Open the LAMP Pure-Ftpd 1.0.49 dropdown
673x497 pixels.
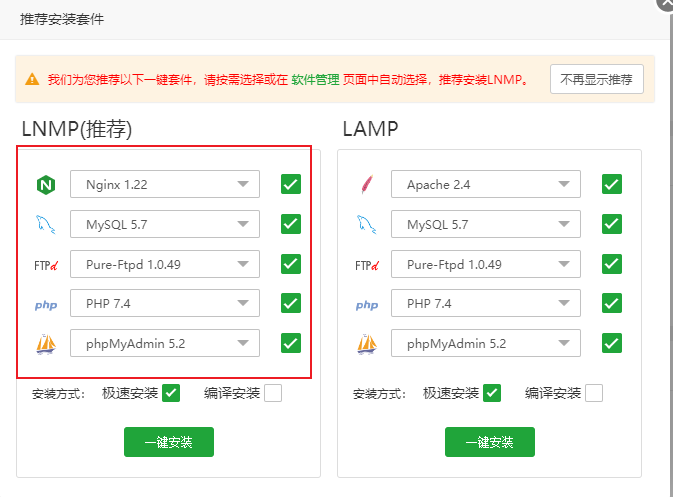[x=486, y=264]
